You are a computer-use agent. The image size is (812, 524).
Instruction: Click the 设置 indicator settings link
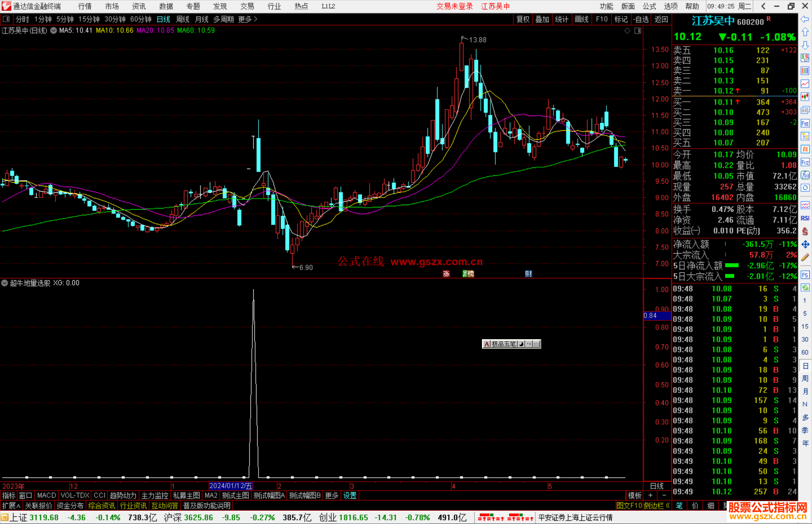pos(350,495)
